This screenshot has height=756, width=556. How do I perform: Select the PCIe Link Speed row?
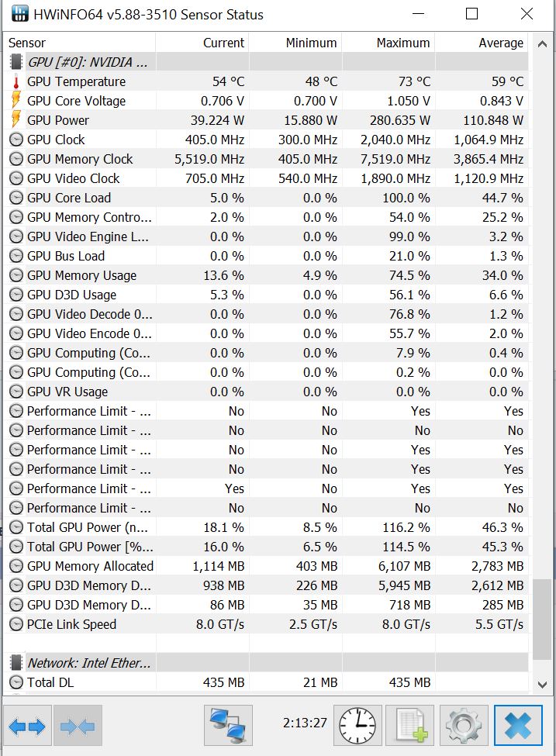pyautogui.click(x=71, y=624)
